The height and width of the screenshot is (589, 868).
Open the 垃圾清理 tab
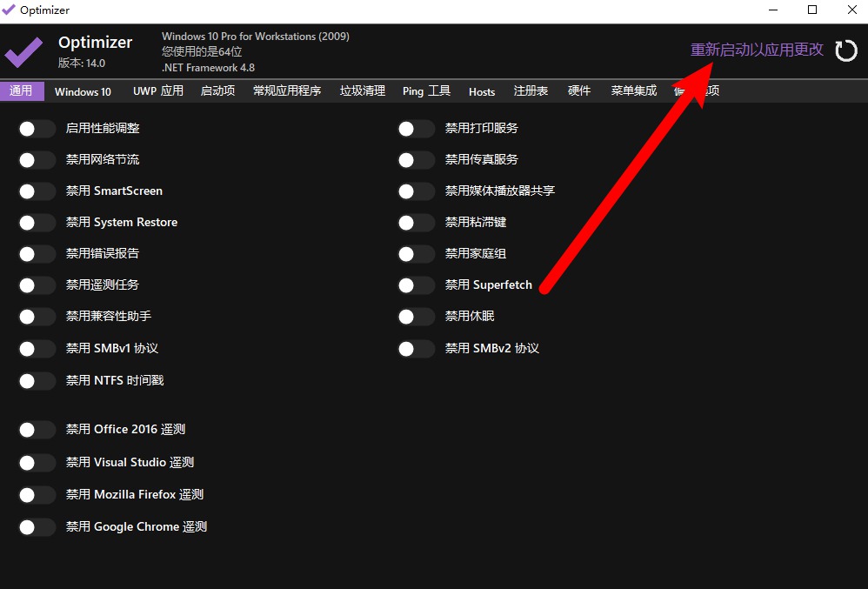(363, 90)
